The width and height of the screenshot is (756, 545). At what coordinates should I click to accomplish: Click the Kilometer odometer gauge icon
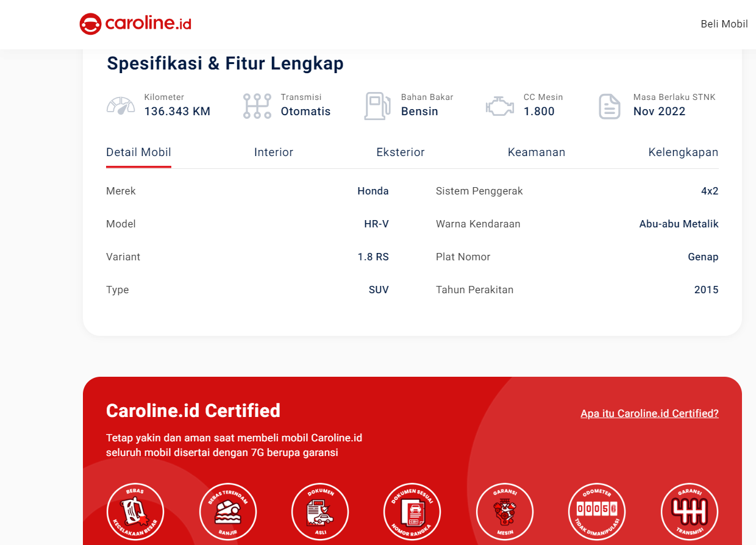click(121, 106)
